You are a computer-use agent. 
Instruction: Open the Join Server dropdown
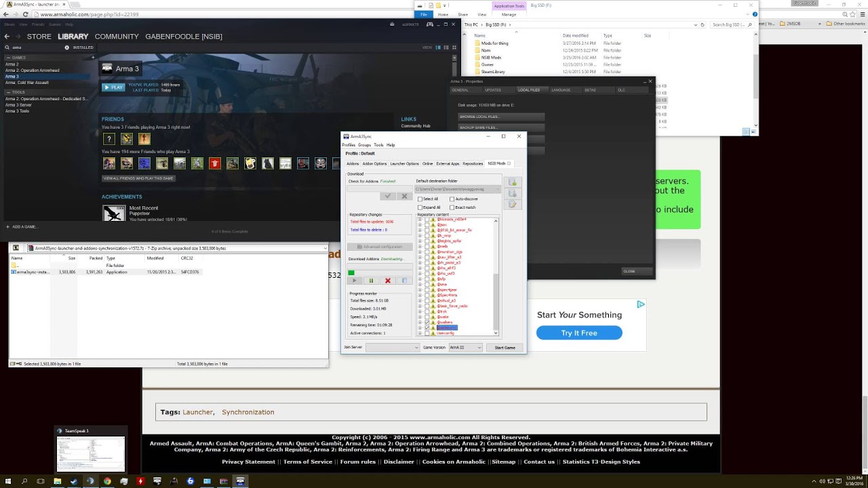point(393,347)
